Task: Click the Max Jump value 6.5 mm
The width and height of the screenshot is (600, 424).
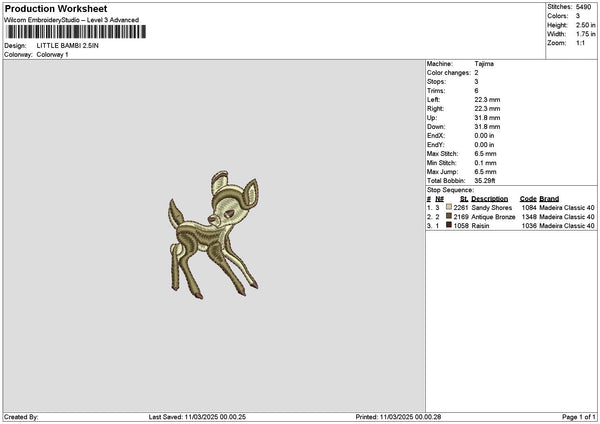Action: coord(485,172)
